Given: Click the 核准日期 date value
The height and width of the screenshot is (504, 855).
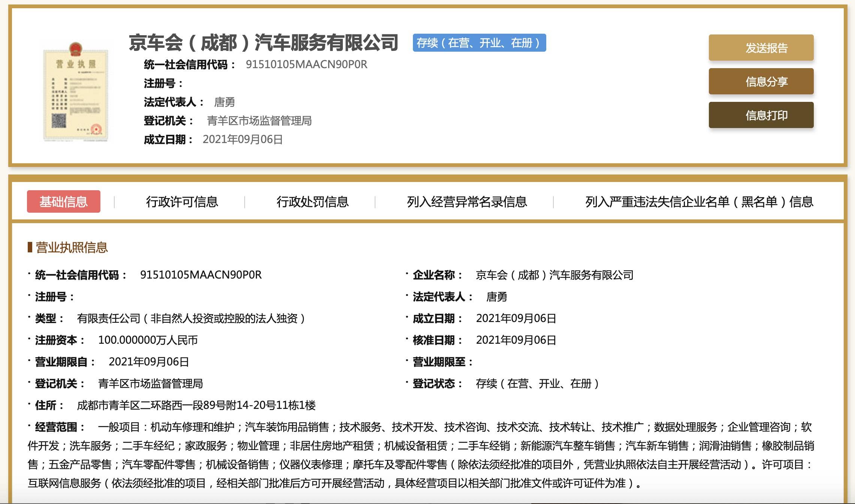Looking at the screenshot, I should point(516,340).
